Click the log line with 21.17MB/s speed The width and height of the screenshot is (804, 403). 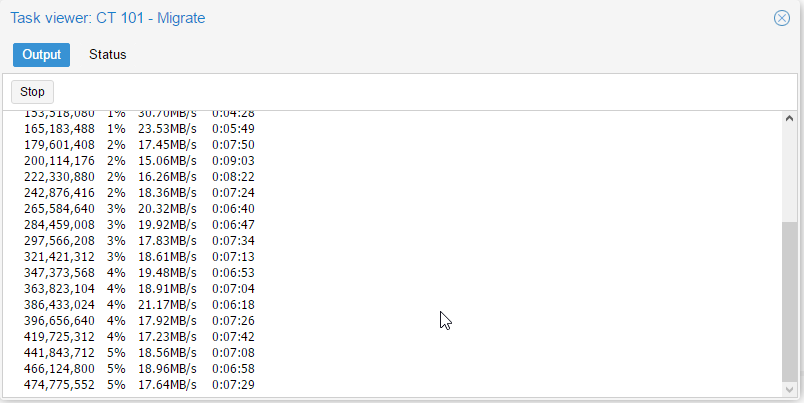[139, 305]
